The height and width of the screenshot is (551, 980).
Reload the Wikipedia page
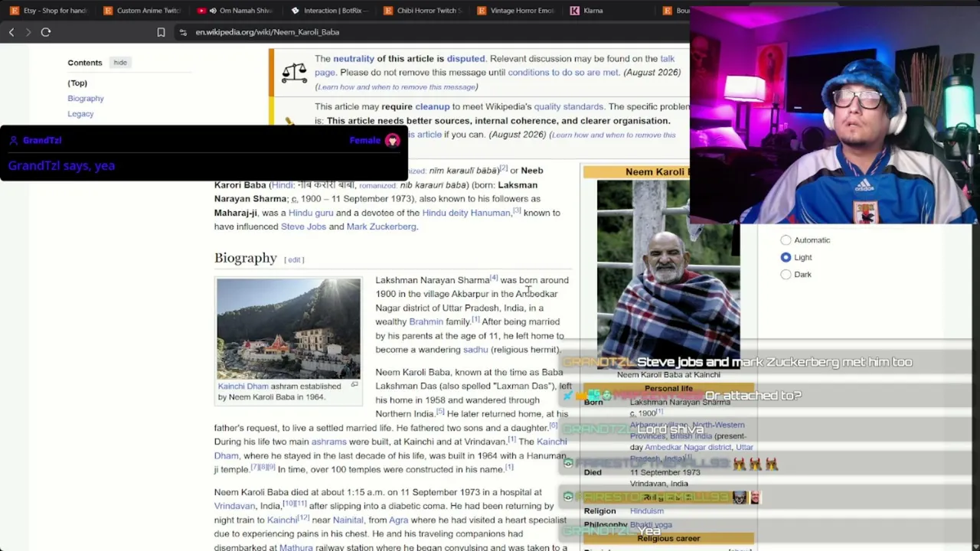coord(46,32)
